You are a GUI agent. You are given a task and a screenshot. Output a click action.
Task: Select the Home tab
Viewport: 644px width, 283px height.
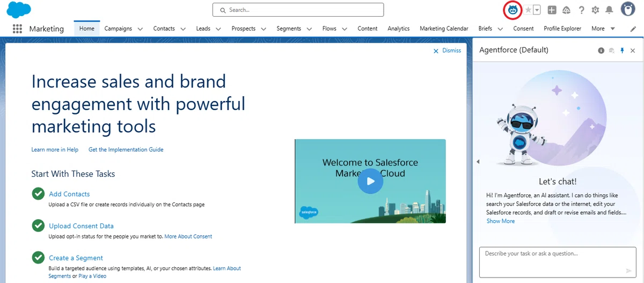[x=86, y=28]
